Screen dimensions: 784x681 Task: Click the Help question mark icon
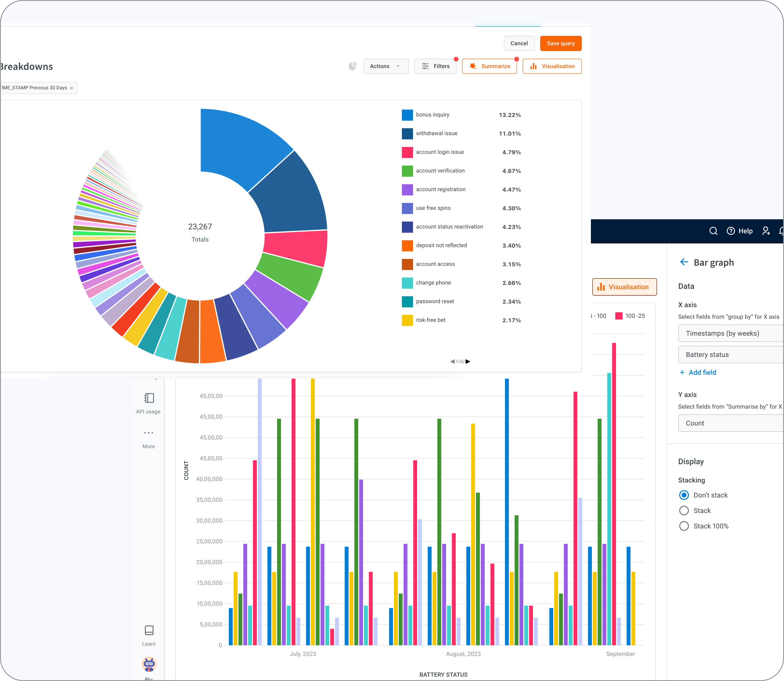[730, 231]
